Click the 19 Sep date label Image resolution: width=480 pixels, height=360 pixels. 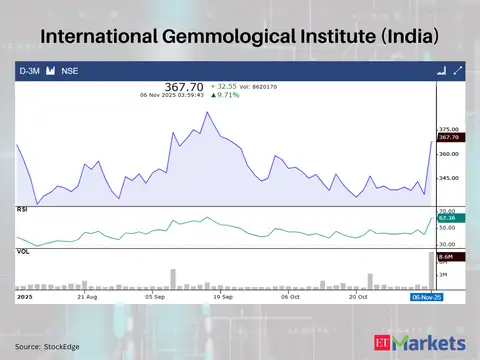point(223,297)
